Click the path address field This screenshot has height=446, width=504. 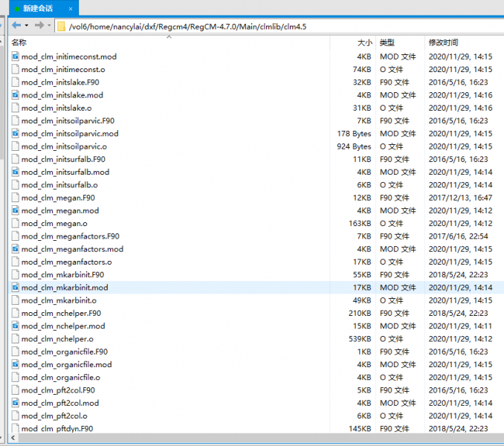(x=282, y=26)
